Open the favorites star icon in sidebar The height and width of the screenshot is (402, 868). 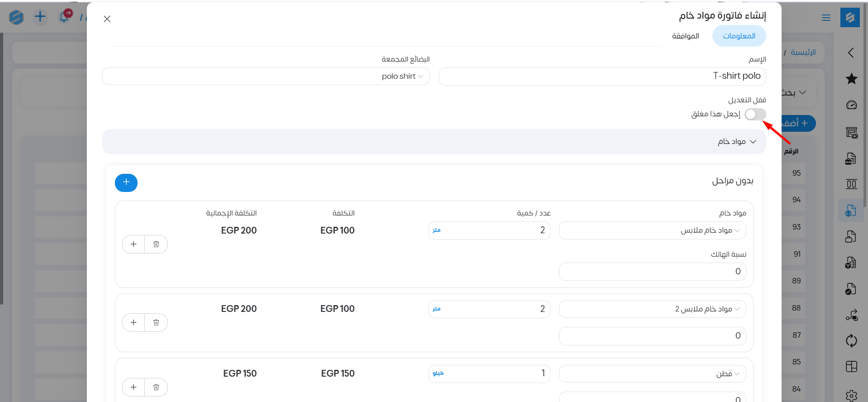[851, 79]
